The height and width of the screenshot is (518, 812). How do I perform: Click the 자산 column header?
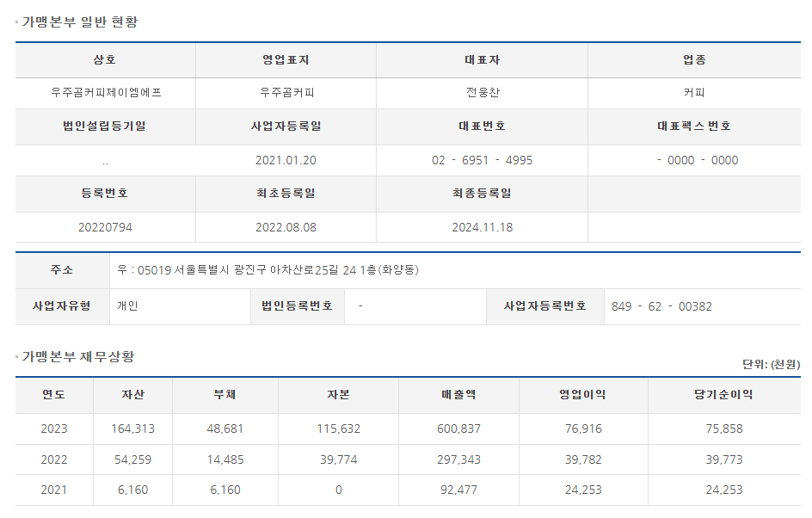coord(133,395)
